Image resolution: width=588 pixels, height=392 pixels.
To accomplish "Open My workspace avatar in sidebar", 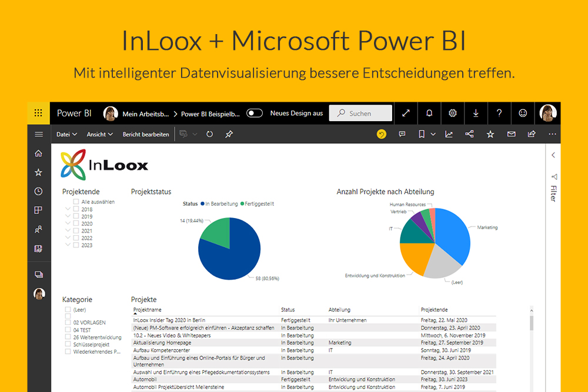I will (x=39, y=293).
